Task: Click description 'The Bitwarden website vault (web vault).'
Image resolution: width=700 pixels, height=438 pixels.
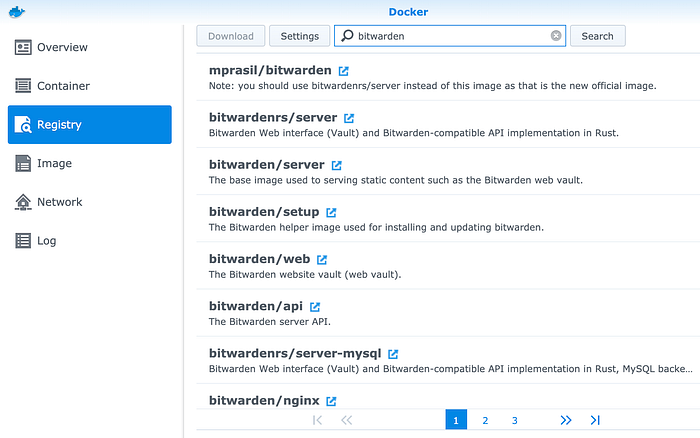Action: tap(305, 274)
